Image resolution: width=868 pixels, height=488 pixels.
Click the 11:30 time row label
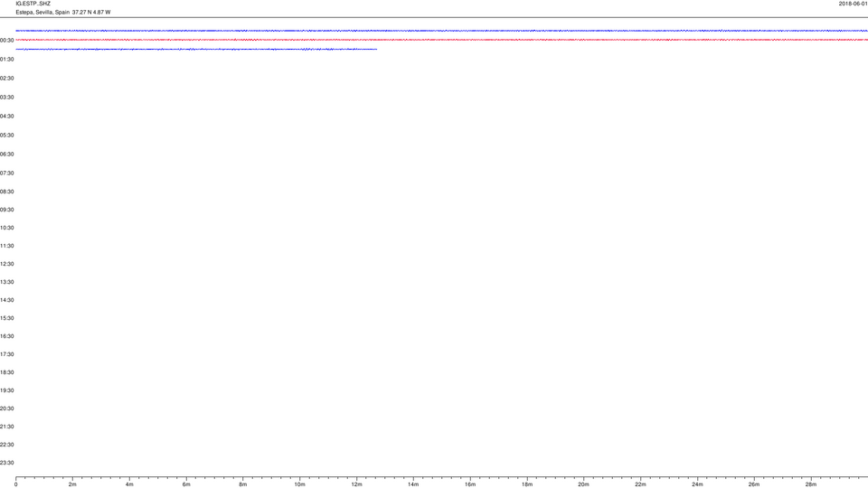pos(6,246)
